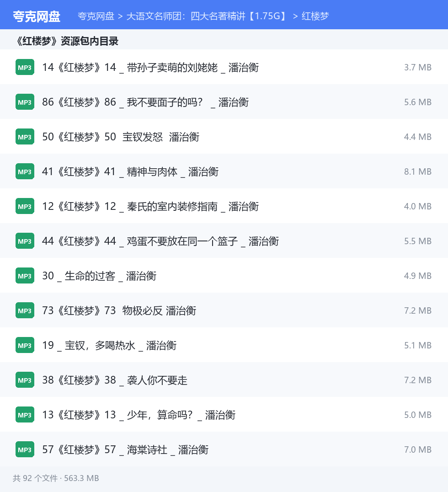Click the 3.7 MB size value
Screen dimensions: 448x492
417,67
